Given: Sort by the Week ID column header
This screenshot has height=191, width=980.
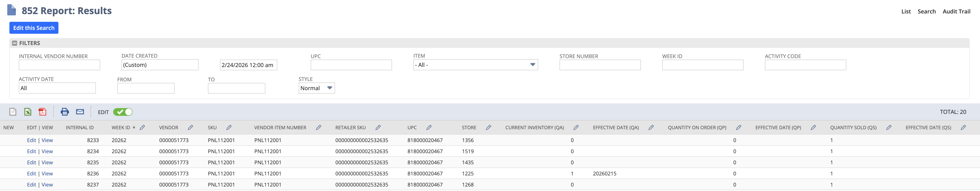Looking at the screenshot, I should (x=121, y=128).
